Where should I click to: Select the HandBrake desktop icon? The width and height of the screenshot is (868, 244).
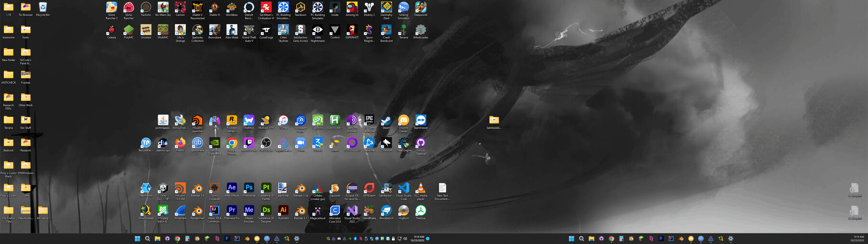369,212
